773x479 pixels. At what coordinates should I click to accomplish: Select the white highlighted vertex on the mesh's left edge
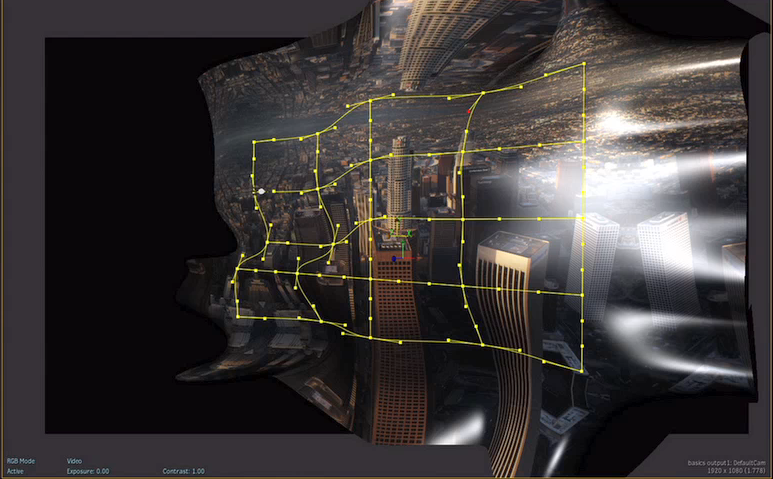coord(261,191)
